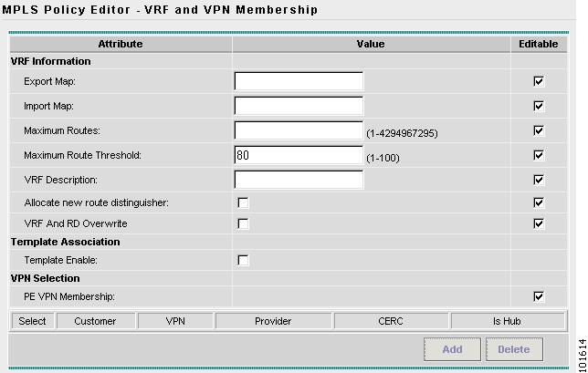Screen dimensions: 588x373
Task: Click the VRF Information section heading
Action: coord(50,61)
